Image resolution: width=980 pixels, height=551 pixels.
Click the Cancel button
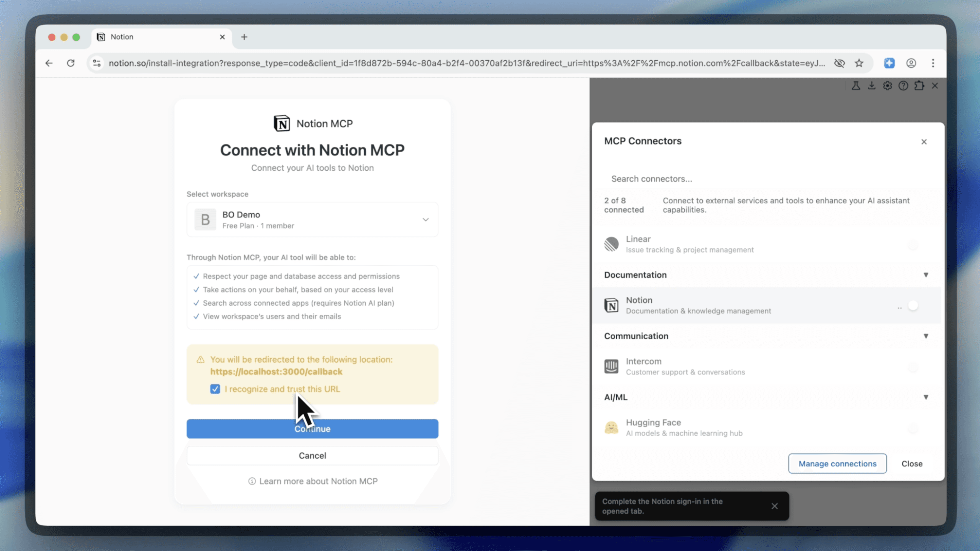[x=312, y=455]
